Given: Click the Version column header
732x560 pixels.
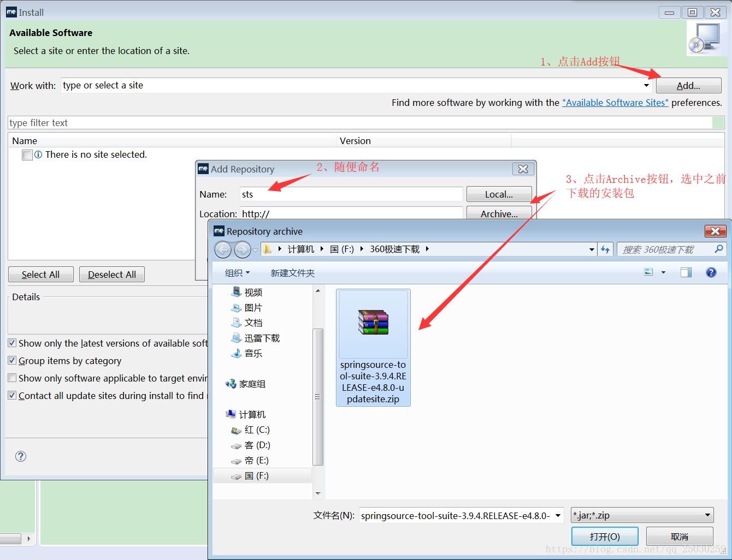Looking at the screenshot, I should (424, 141).
